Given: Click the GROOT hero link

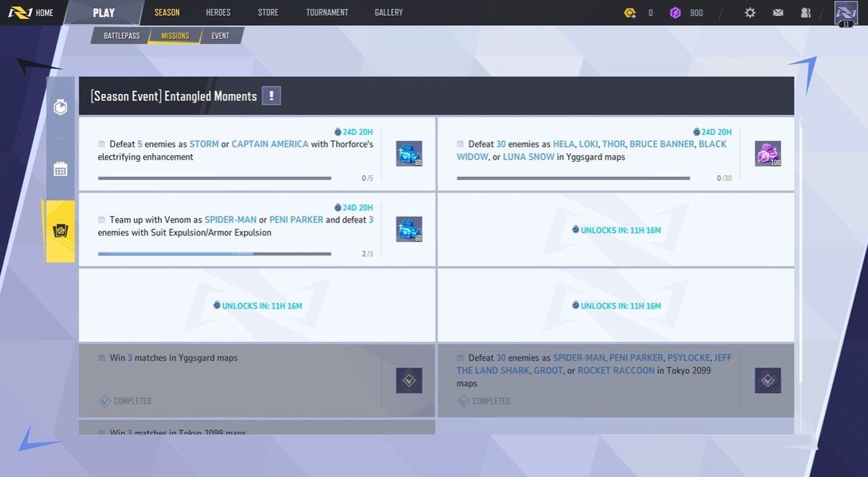Looking at the screenshot, I should (548, 370).
